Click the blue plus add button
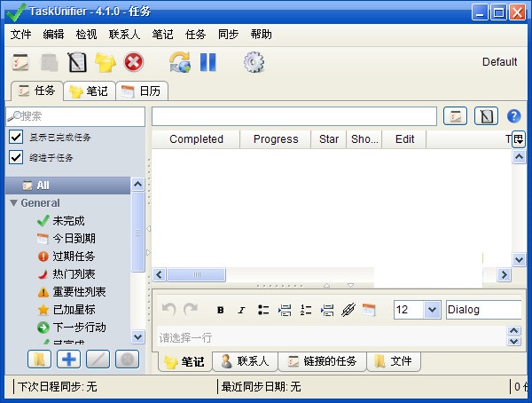 68,360
